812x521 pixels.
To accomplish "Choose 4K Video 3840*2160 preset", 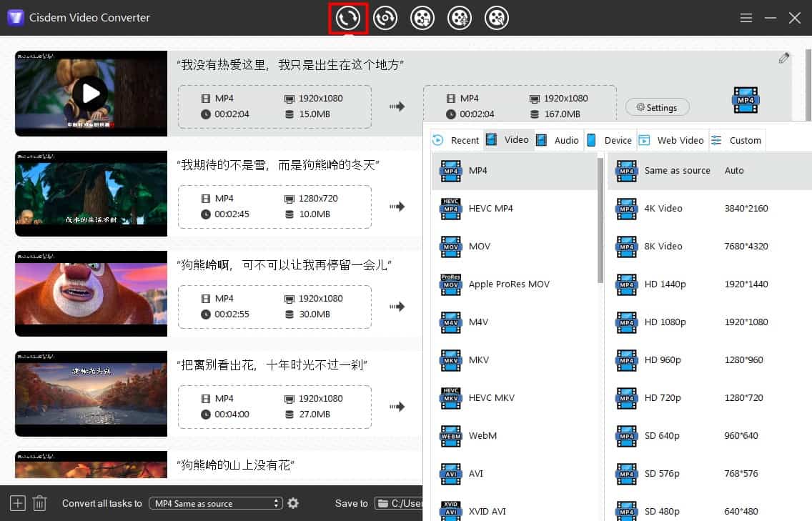I will click(x=710, y=209).
